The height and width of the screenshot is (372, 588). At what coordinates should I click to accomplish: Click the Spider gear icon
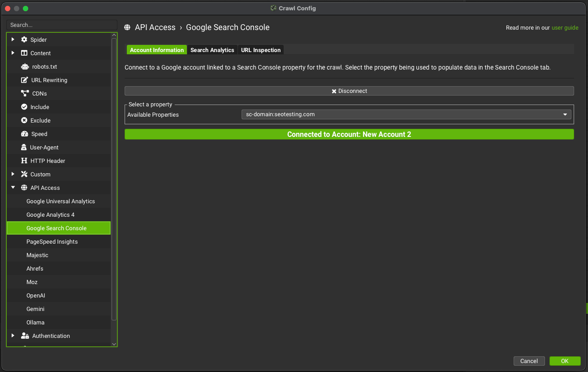pyautogui.click(x=24, y=39)
